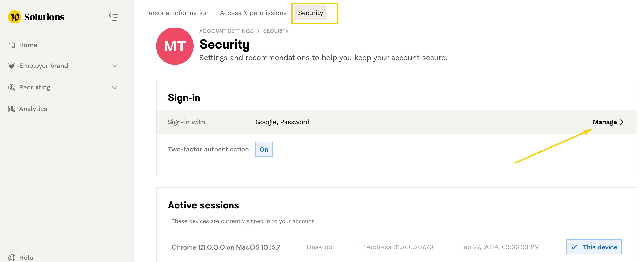The image size is (644, 262).
Task: Click Account Settings breadcrumb link
Action: (x=226, y=31)
